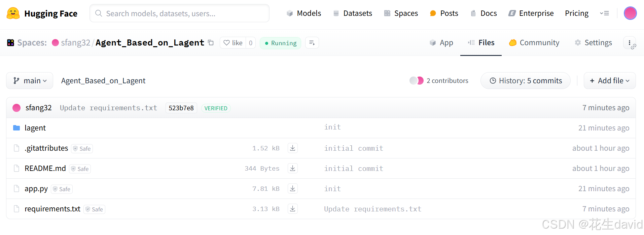Open the Datasets page

(352, 13)
